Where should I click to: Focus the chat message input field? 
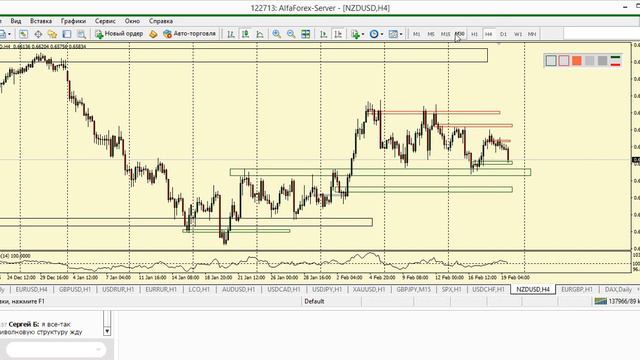pos(56,350)
